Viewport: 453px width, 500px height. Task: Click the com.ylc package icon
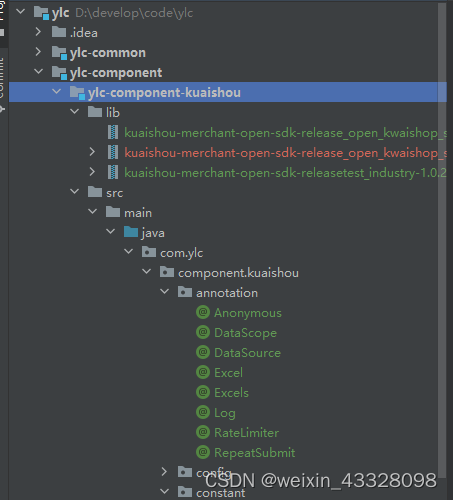point(149,252)
